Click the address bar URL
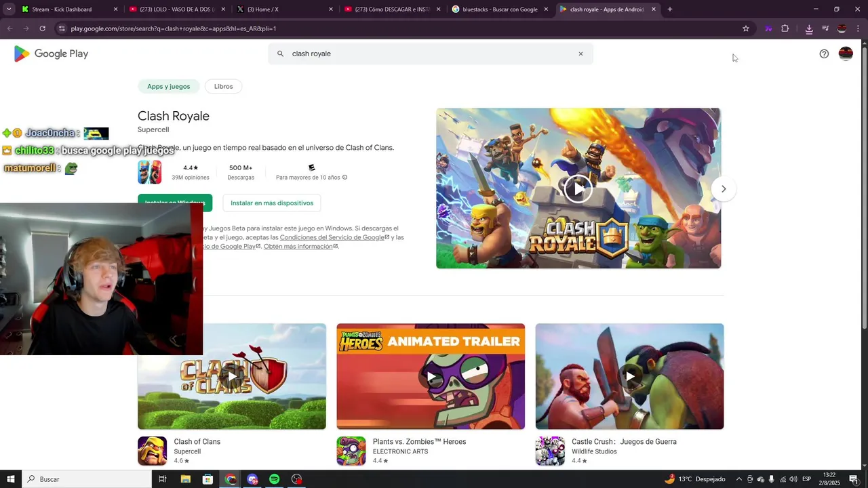 click(x=174, y=28)
